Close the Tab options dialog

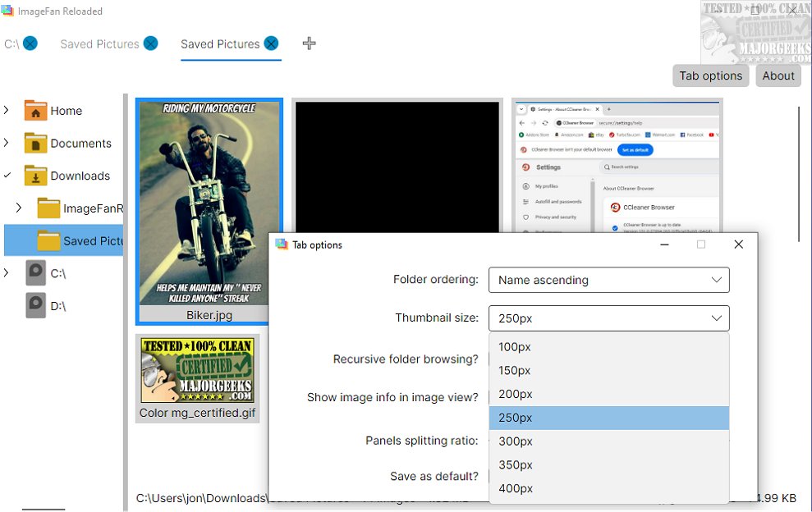[739, 245]
